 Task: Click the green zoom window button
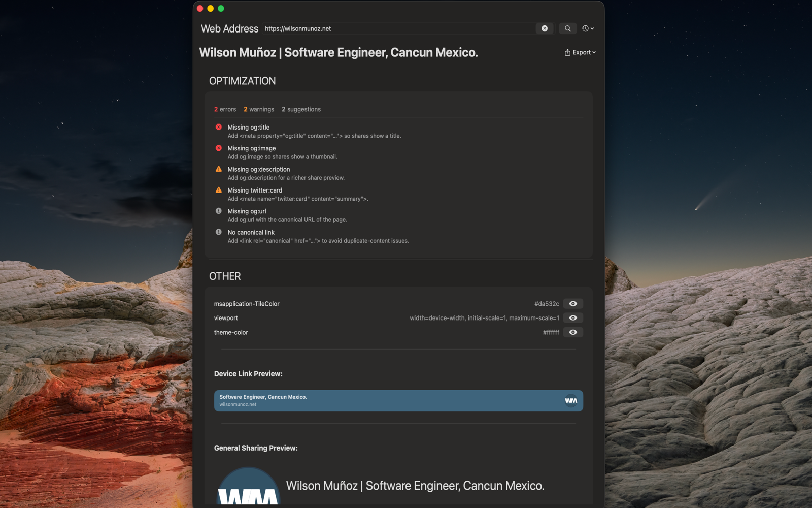point(221,8)
